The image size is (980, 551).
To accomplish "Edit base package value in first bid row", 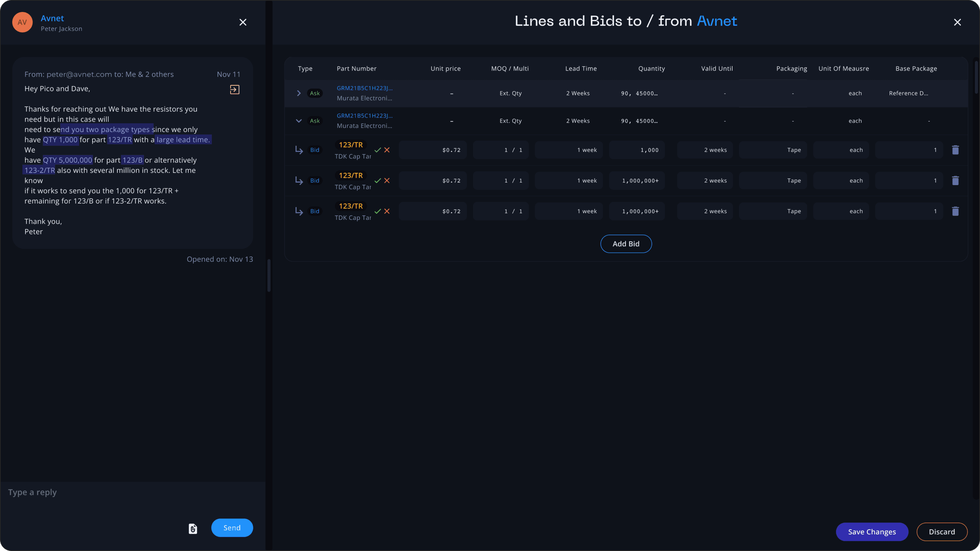I will click(x=909, y=150).
